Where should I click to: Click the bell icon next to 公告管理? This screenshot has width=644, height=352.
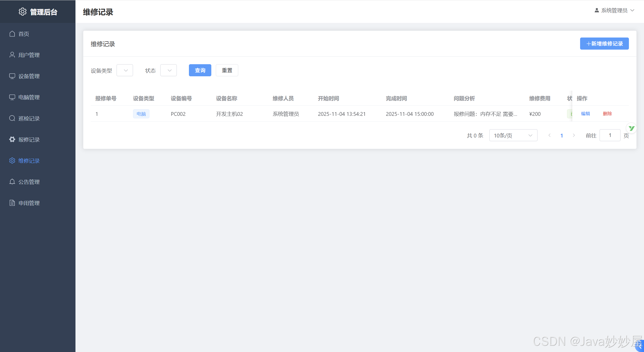click(x=12, y=182)
